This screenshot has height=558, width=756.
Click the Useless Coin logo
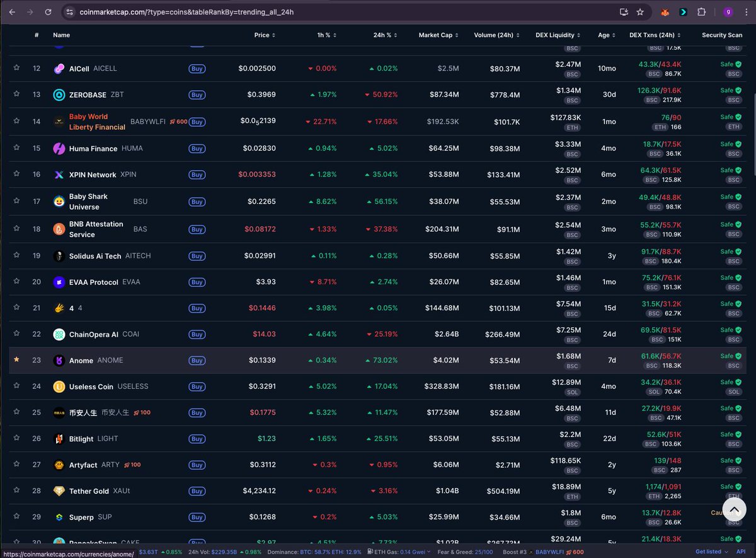(59, 387)
